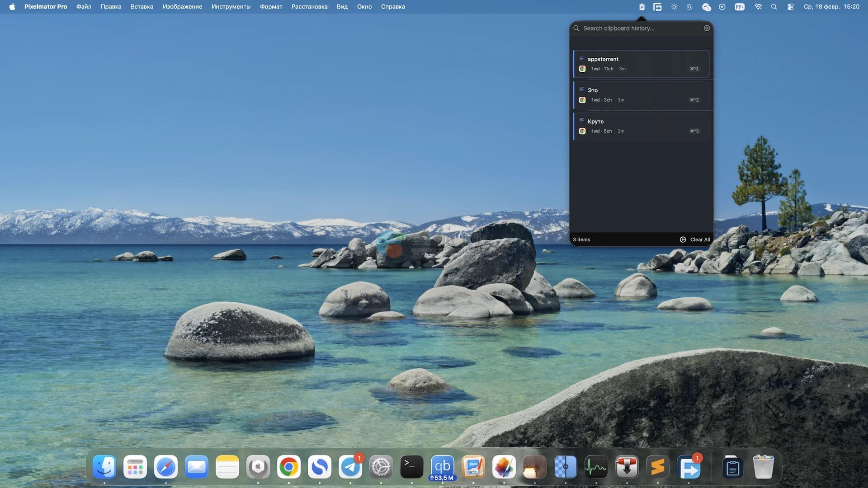This screenshot has width=868, height=488.
Task: Select the appstorrent clipboard entry
Action: (641, 64)
